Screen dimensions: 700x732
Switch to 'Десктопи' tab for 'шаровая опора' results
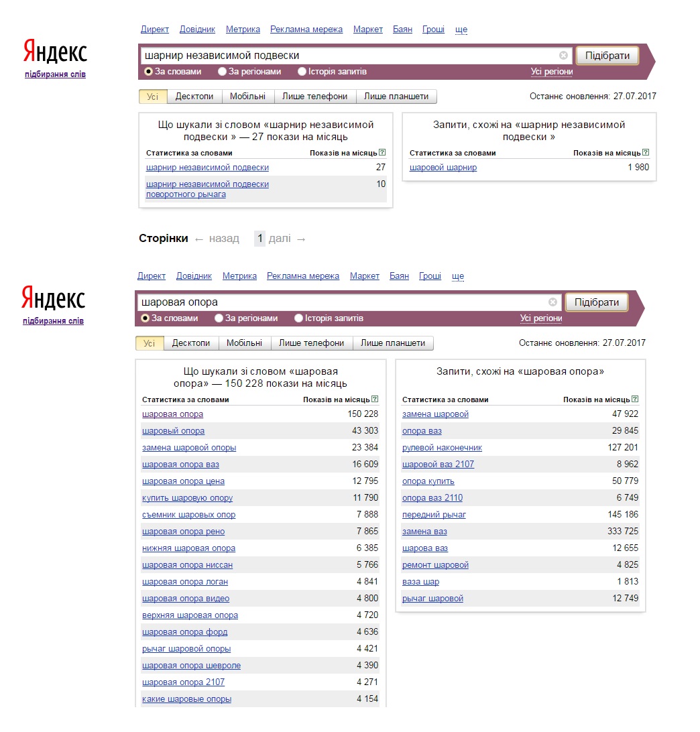(191, 343)
